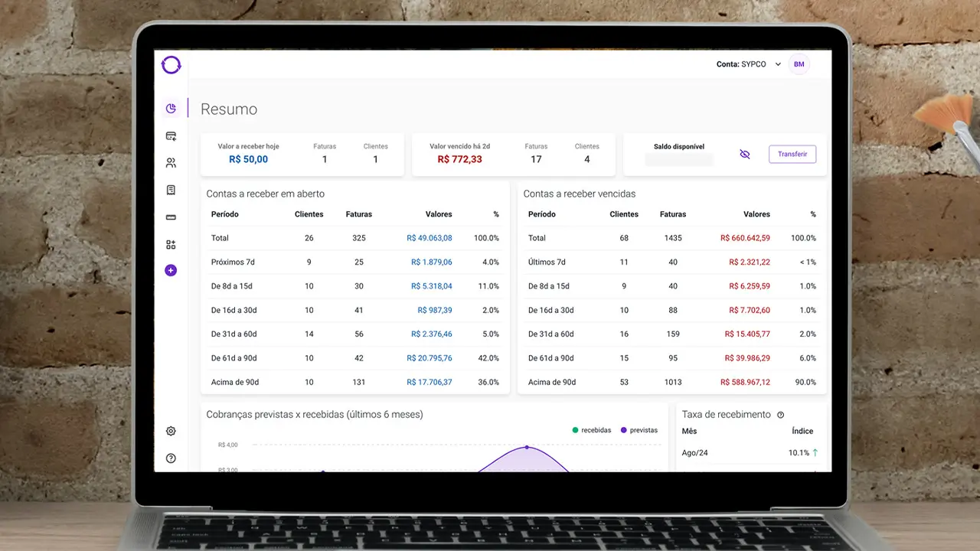Click the R$ 49.063,08 total open value
The image size is (980, 551).
tap(429, 238)
